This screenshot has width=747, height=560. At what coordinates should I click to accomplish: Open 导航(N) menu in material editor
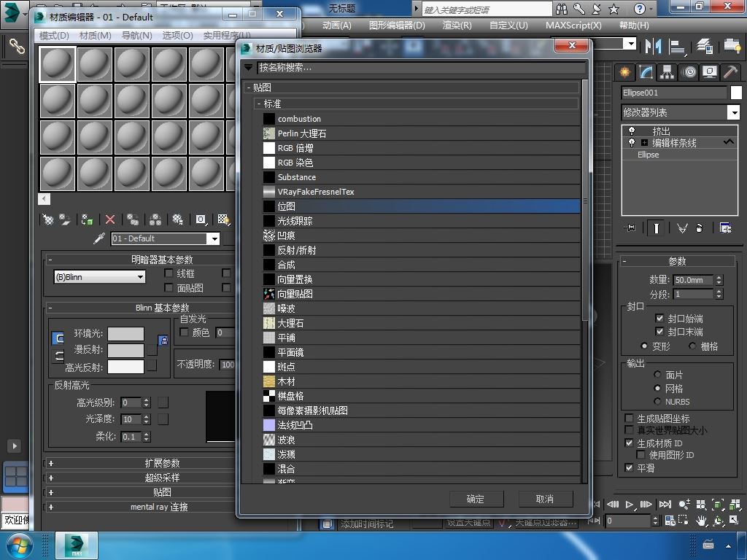point(136,36)
